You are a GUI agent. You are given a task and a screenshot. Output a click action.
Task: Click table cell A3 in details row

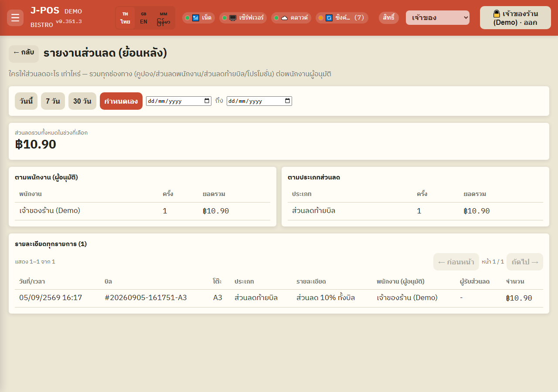pos(218,298)
